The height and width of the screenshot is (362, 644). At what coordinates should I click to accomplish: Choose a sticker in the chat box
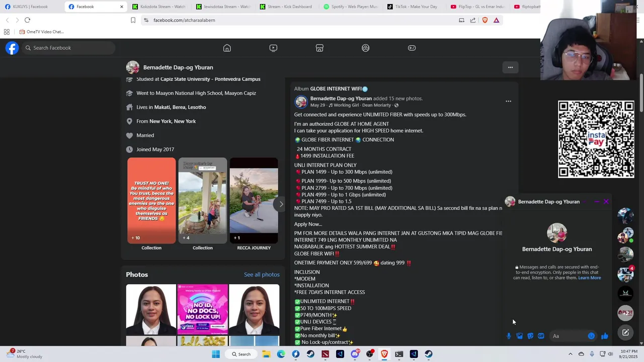coord(530,336)
